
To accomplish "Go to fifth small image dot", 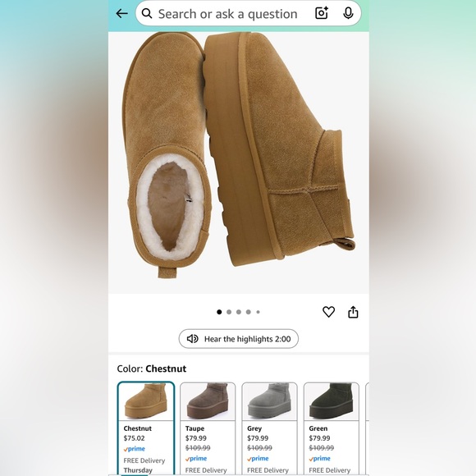I will 258,312.
